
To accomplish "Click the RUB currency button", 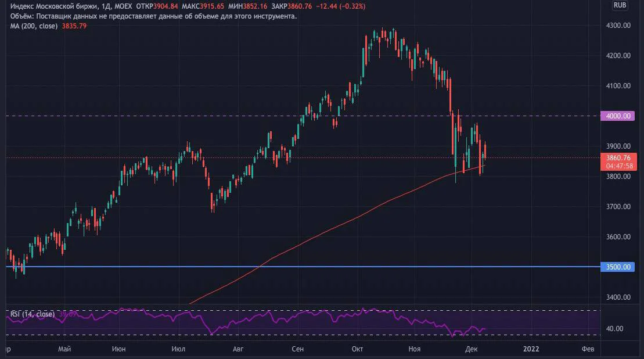I will pyautogui.click(x=620, y=5).
